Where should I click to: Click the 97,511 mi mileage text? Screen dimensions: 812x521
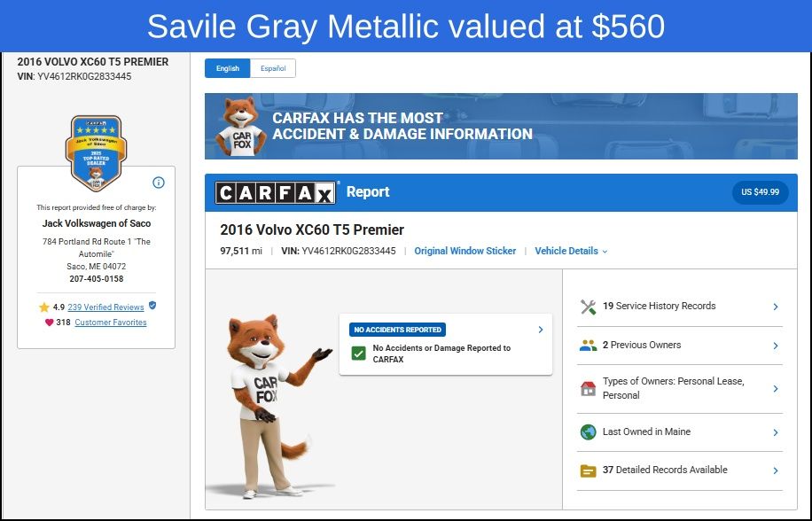pos(241,251)
